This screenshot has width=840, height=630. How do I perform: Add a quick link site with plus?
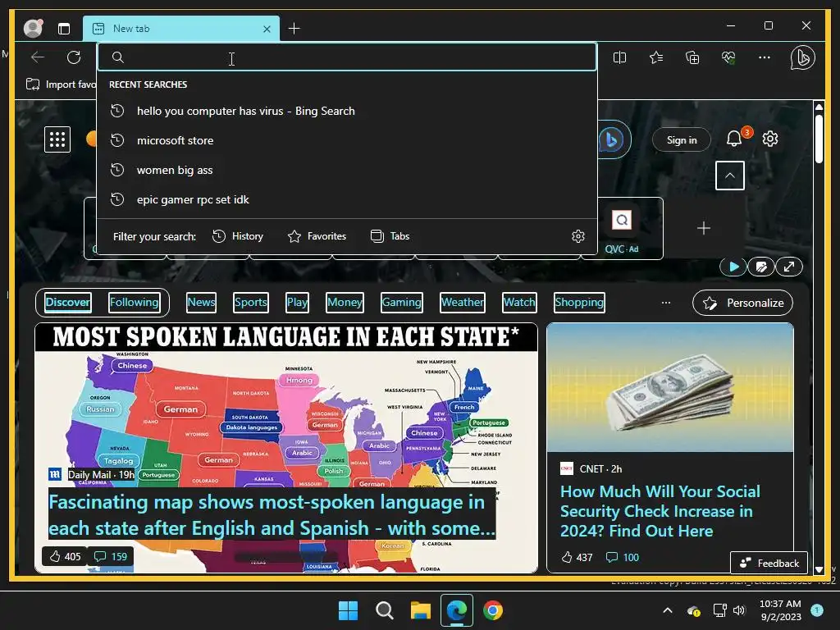coord(703,228)
